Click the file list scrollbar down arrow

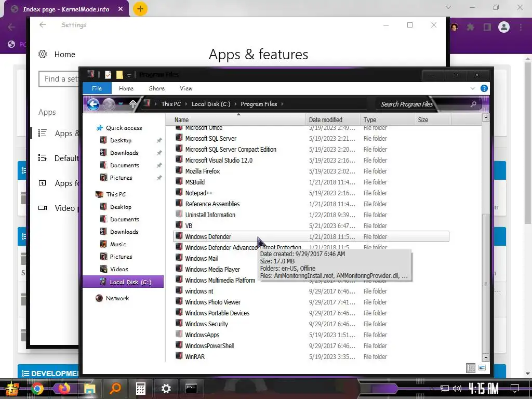(486, 357)
